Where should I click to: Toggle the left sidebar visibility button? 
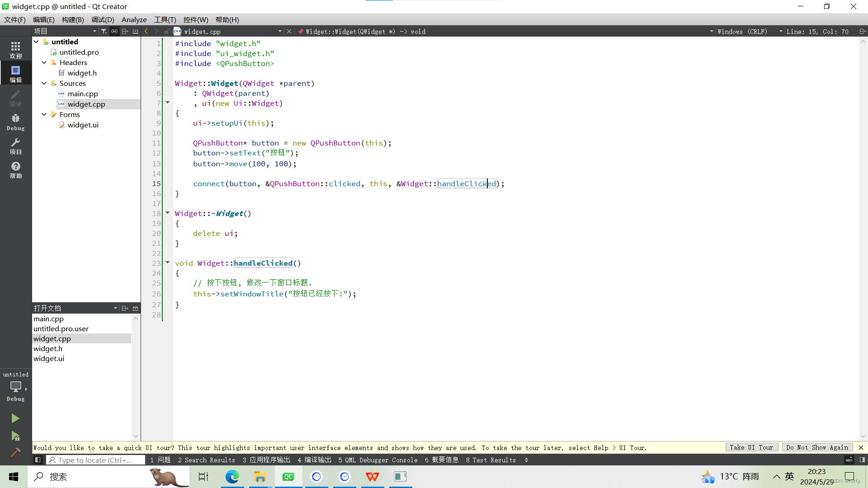[38, 460]
